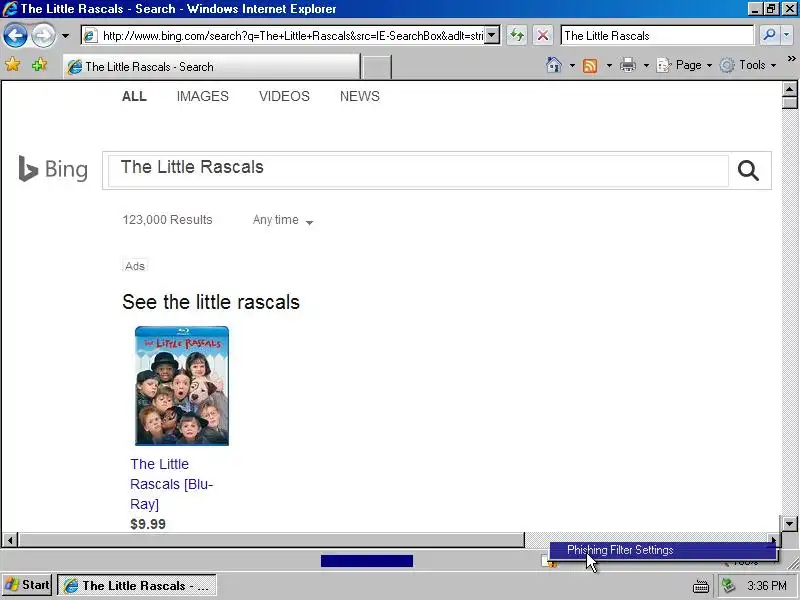Click the 3:36 PM clock
The width and height of the screenshot is (800, 600).
click(x=767, y=585)
